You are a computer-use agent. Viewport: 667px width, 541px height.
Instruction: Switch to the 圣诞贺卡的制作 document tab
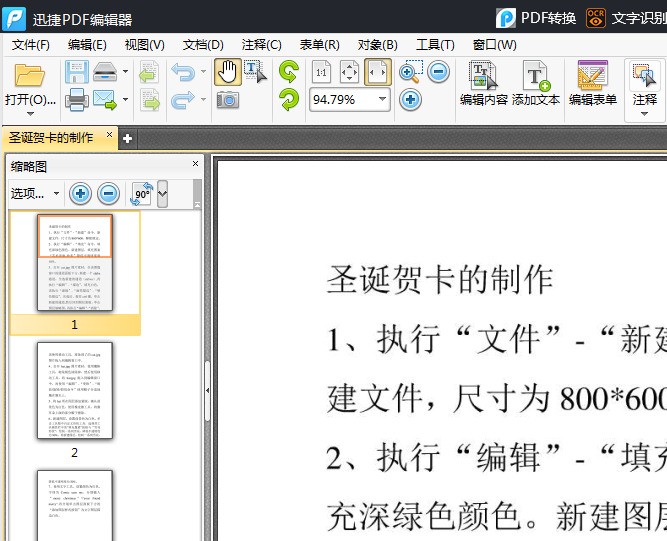pos(58,137)
